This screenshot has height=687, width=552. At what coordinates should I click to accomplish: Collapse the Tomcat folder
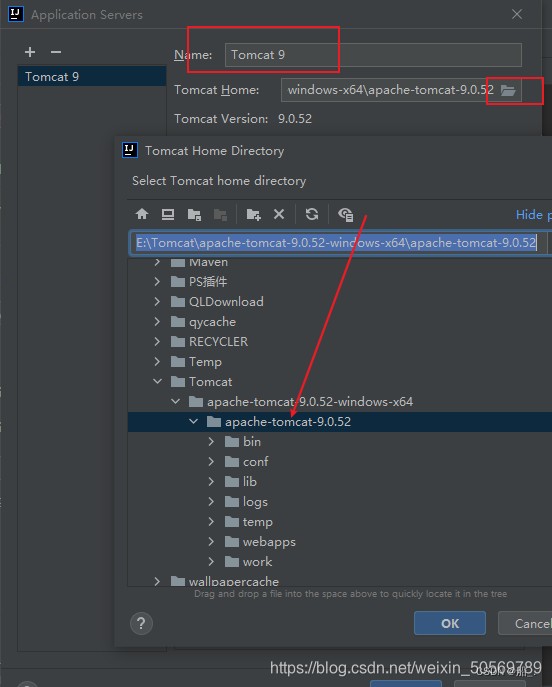pos(157,382)
